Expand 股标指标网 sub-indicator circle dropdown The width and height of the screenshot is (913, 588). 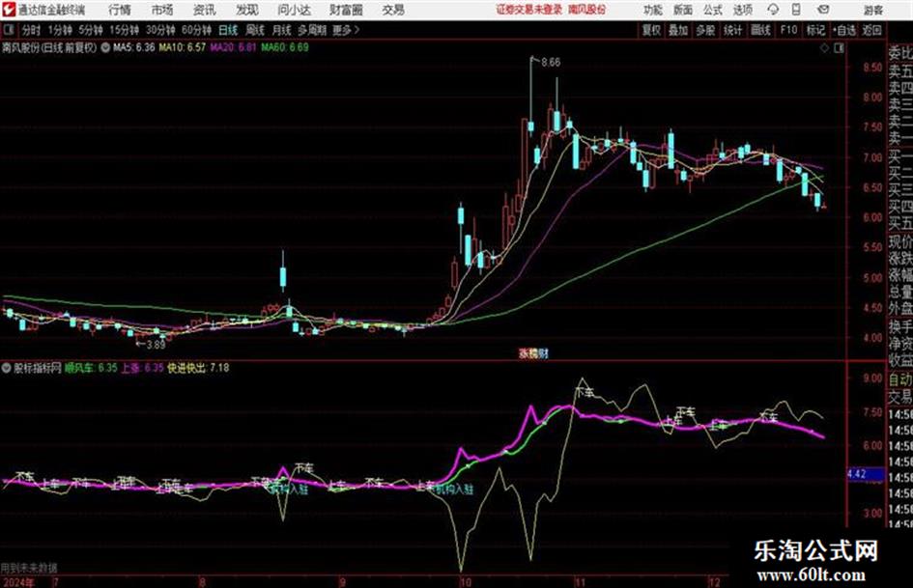(x=7, y=368)
